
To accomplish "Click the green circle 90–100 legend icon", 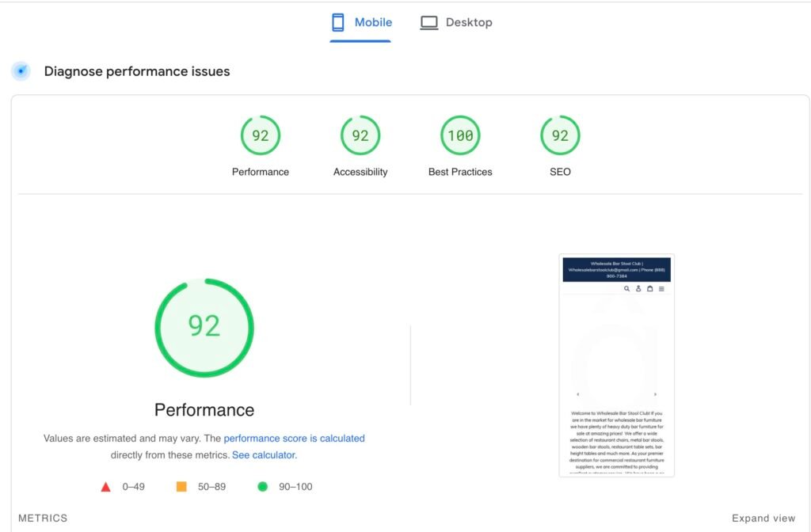I will pos(263,487).
